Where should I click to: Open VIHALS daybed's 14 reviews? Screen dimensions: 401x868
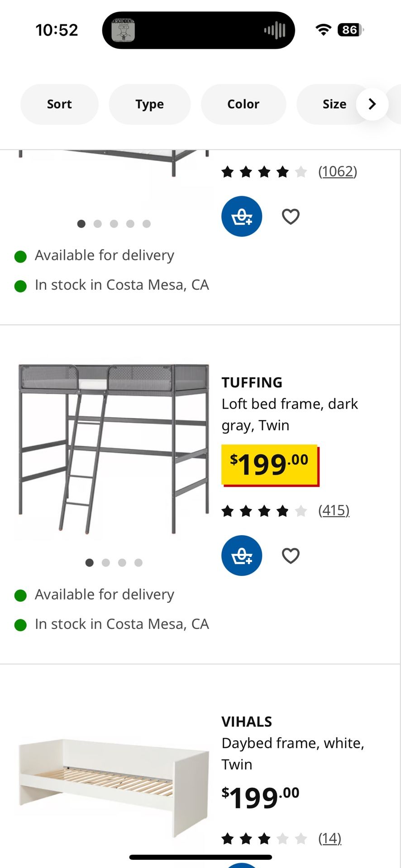click(329, 838)
